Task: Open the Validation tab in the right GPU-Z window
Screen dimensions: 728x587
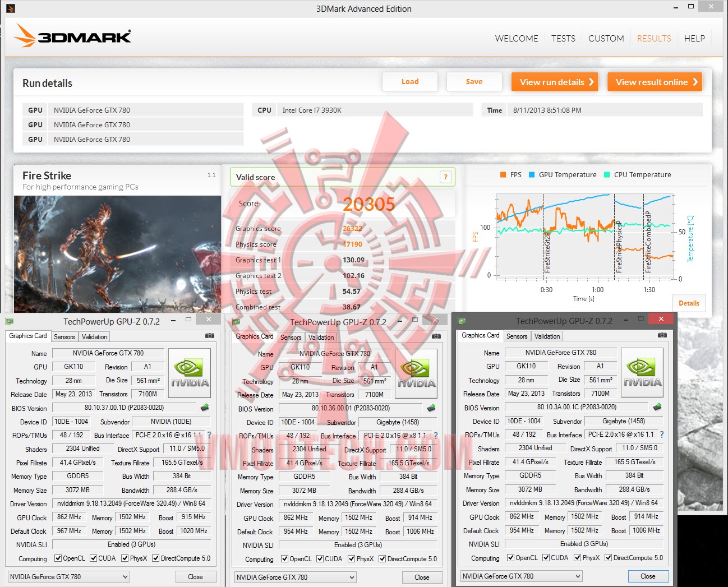Action: click(x=547, y=336)
